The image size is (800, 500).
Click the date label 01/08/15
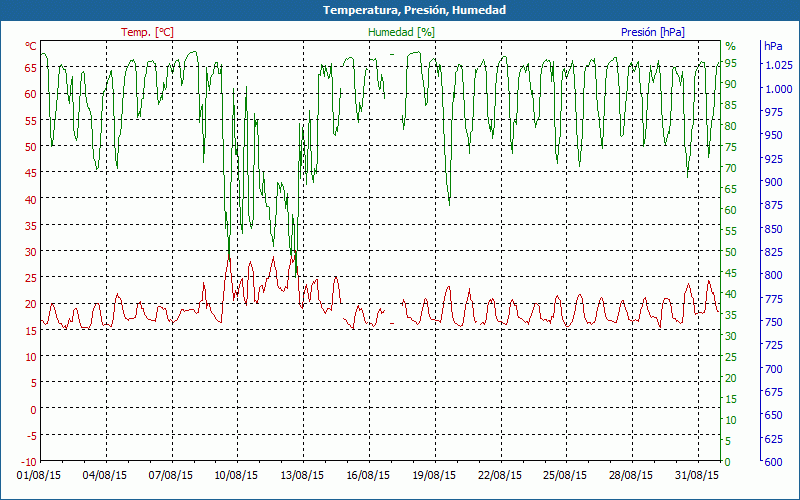(x=39, y=476)
